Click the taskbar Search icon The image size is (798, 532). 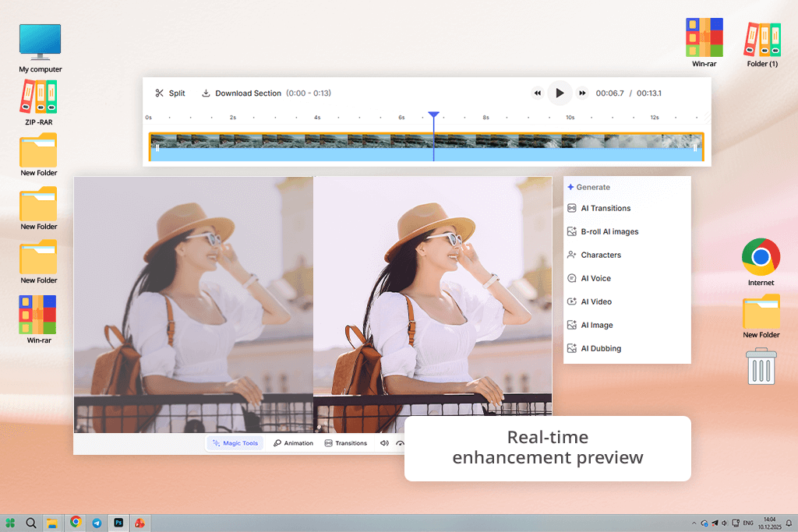click(31, 523)
